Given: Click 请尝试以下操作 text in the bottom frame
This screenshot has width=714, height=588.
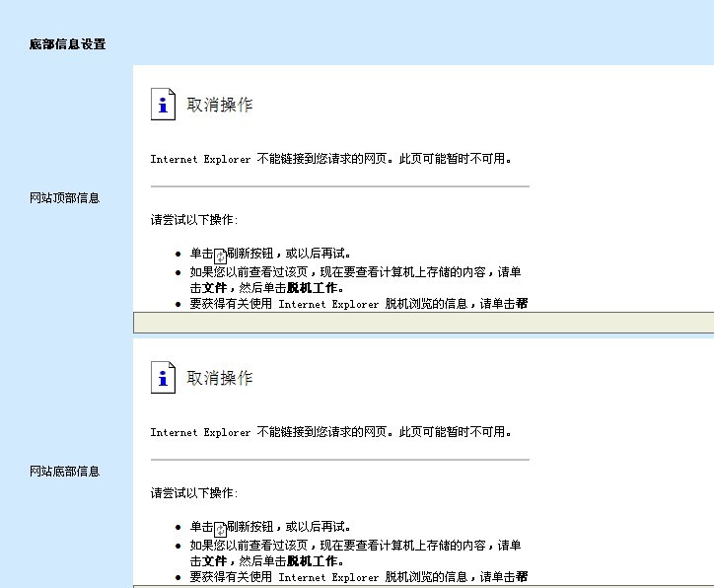Looking at the screenshot, I should (x=194, y=493).
